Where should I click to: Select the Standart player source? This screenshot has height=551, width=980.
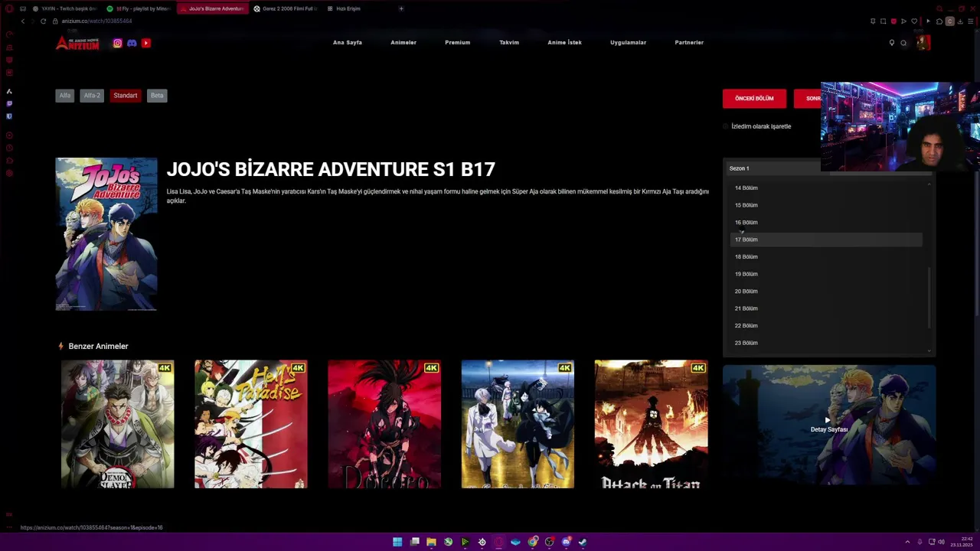(x=126, y=96)
